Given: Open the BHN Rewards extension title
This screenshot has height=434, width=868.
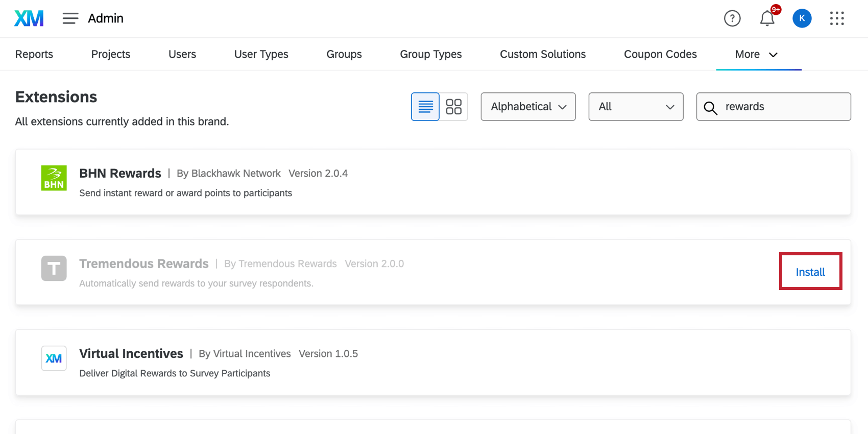Looking at the screenshot, I should [120, 173].
